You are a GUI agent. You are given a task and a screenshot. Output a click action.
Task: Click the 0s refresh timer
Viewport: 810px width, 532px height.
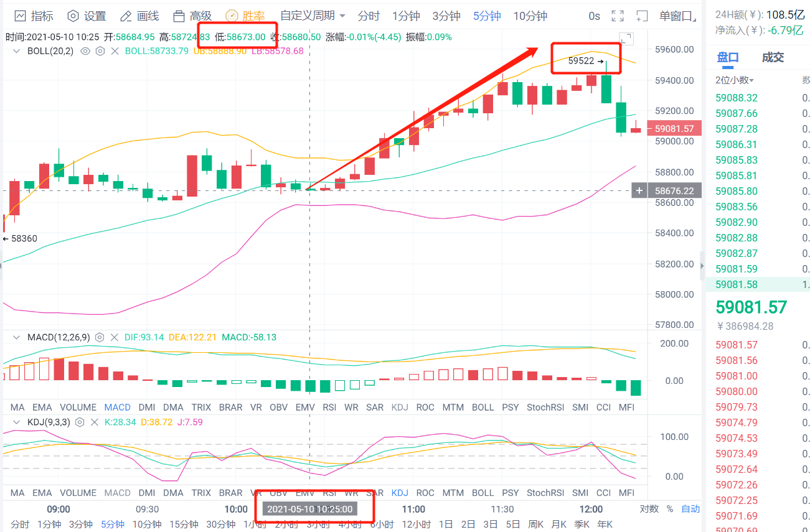[594, 16]
